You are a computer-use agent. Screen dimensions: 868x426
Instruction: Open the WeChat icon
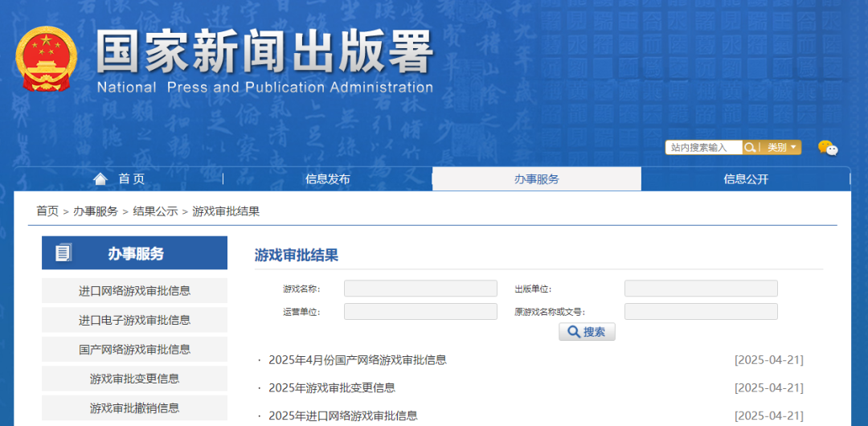pos(828,148)
